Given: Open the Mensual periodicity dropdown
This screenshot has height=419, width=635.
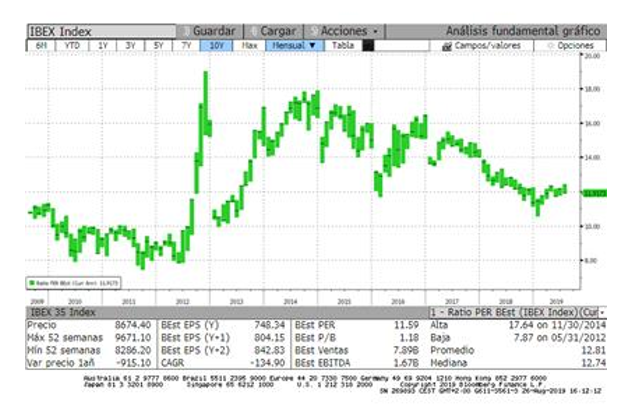Looking at the screenshot, I should click(294, 45).
